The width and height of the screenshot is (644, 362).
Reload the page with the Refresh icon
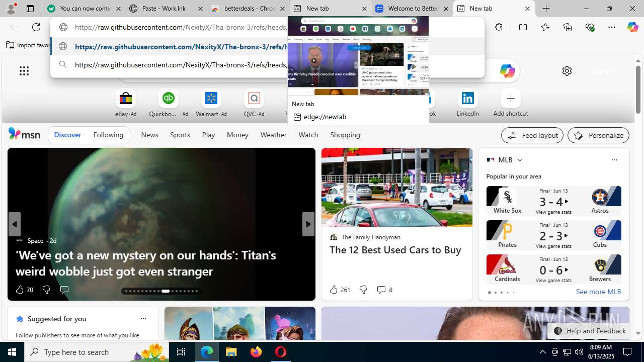click(36, 27)
